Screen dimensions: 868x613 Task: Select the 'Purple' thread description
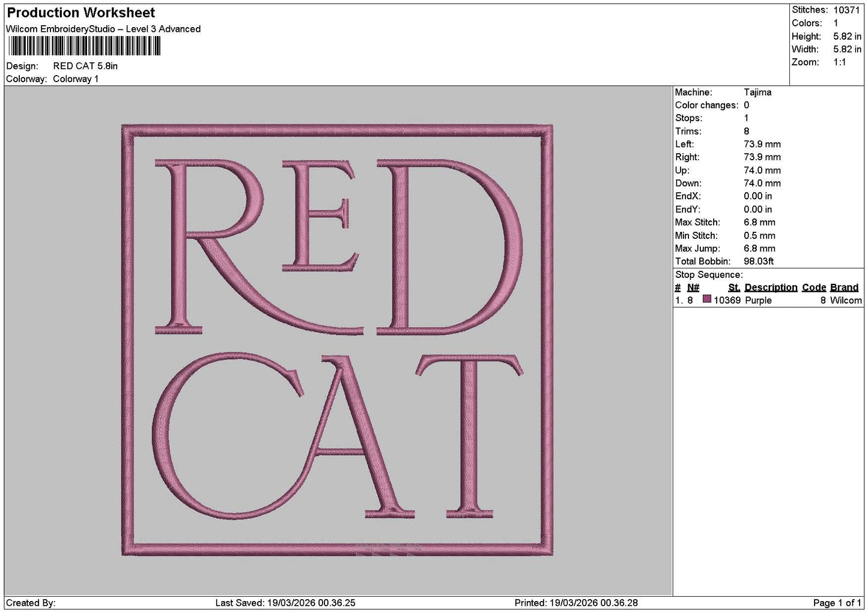[x=758, y=300]
